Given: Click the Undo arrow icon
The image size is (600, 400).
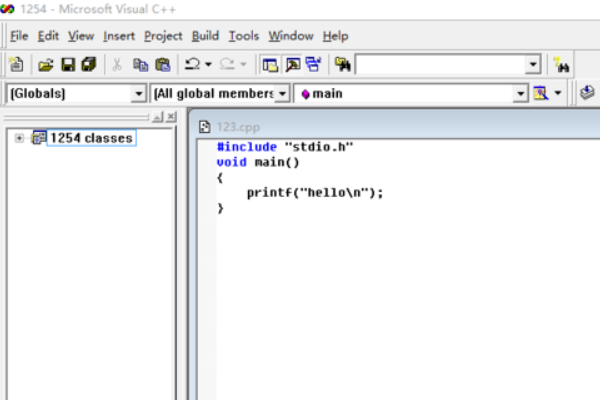Looking at the screenshot, I should click(x=192, y=64).
